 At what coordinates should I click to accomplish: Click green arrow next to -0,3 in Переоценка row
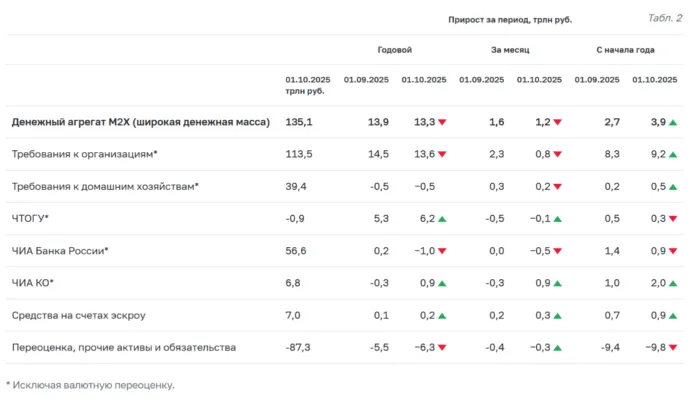pos(558,347)
